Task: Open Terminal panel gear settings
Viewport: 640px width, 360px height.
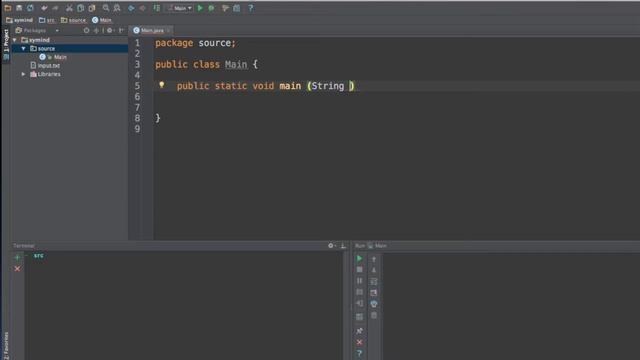Action: click(331, 246)
